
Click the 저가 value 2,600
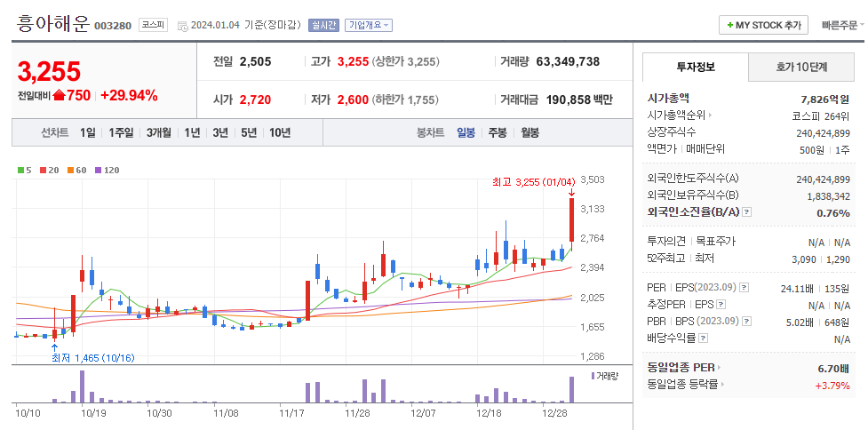coord(354,100)
